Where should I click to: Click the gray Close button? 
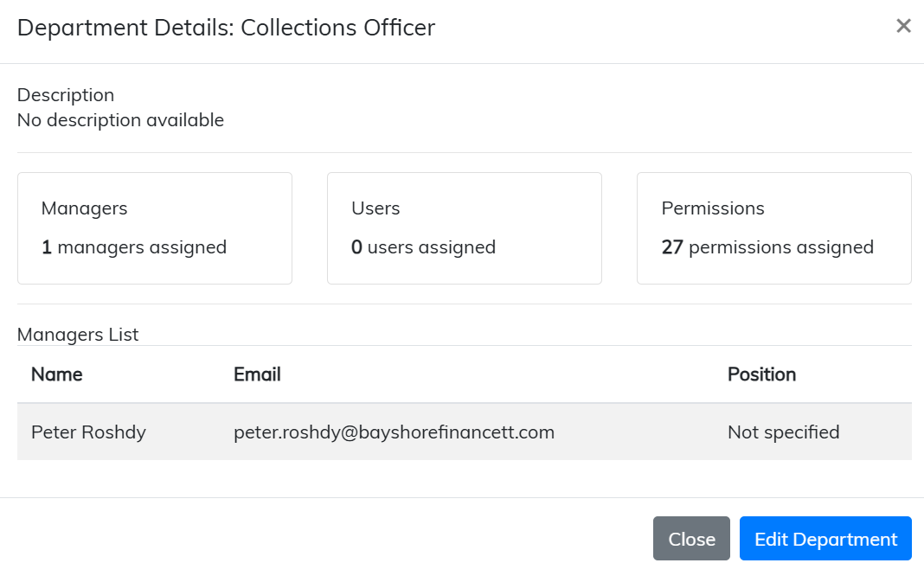(x=691, y=539)
